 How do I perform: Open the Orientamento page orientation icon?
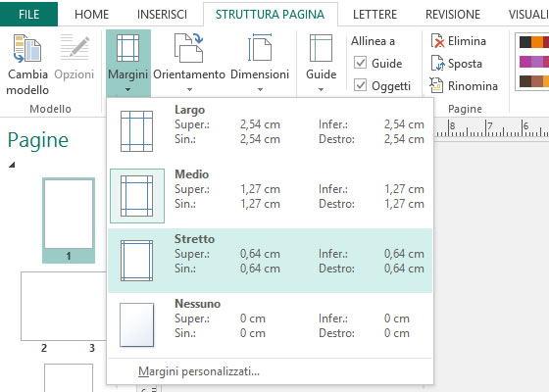pos(188,48)
